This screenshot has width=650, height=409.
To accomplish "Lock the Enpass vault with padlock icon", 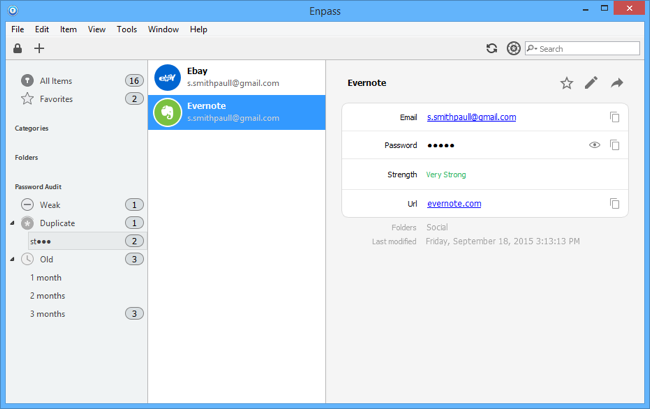I will [17, 48].
